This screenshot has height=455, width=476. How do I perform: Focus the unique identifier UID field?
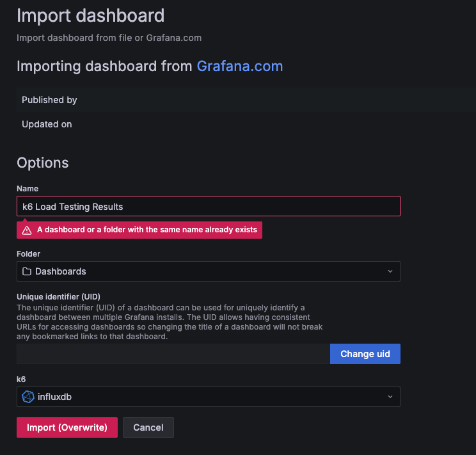173,354
